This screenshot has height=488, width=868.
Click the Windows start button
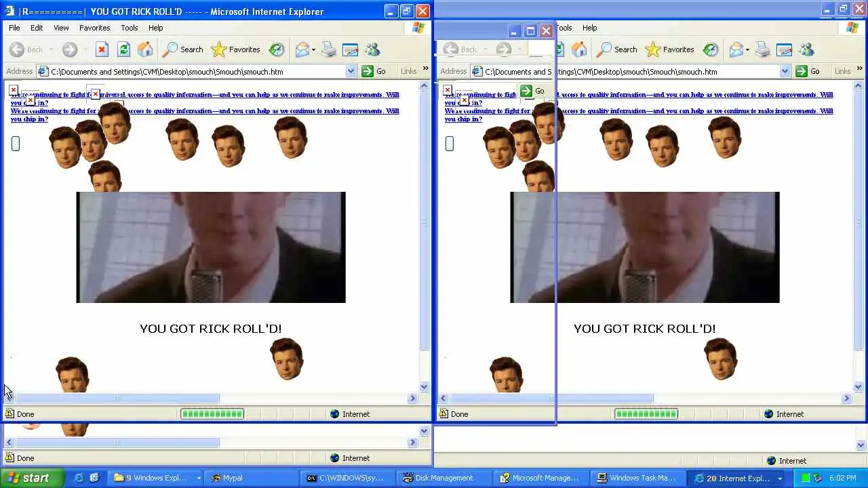coord(33,478)
